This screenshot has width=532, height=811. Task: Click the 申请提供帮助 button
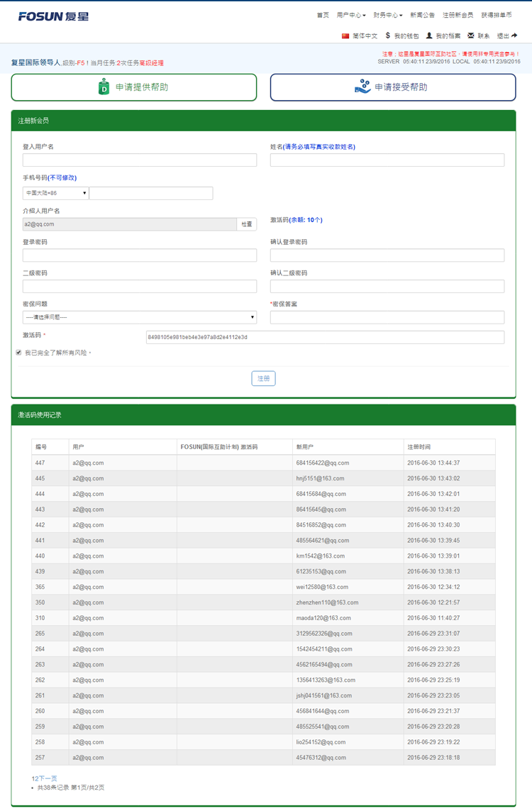click(134, 87)
